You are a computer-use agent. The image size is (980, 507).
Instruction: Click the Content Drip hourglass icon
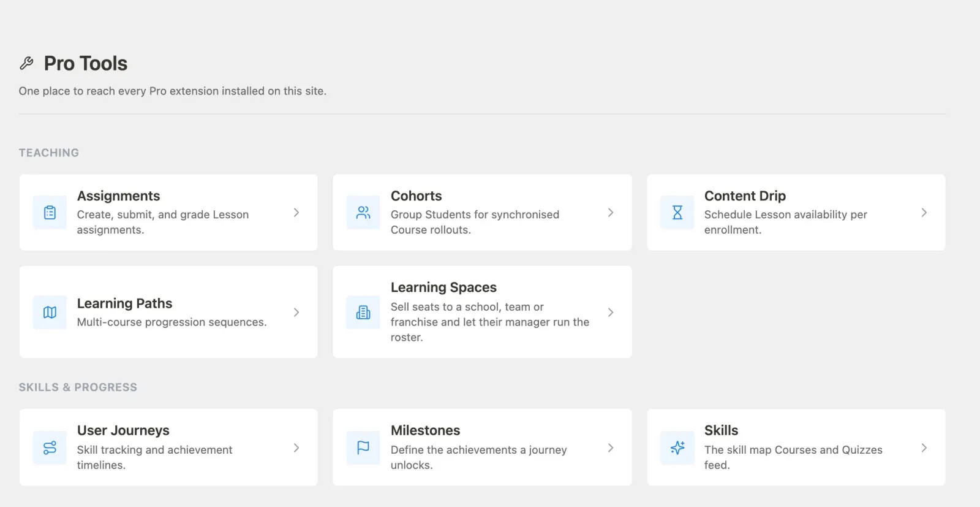tap(677, 213)
